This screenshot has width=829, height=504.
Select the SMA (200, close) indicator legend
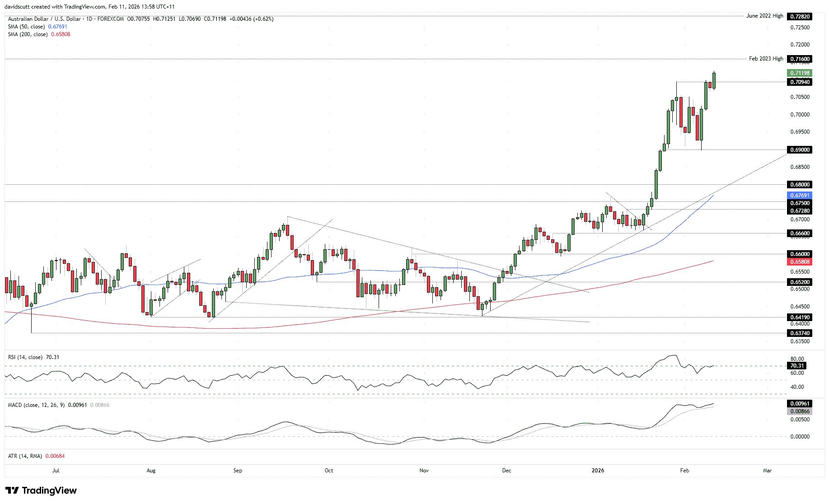click(39, 34)
